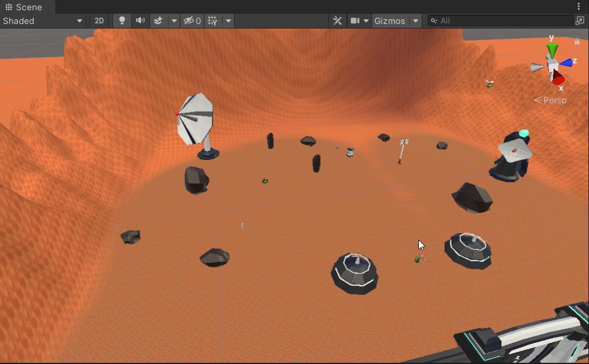Open the Gizmos dropdown arrow

coord(416,21)
